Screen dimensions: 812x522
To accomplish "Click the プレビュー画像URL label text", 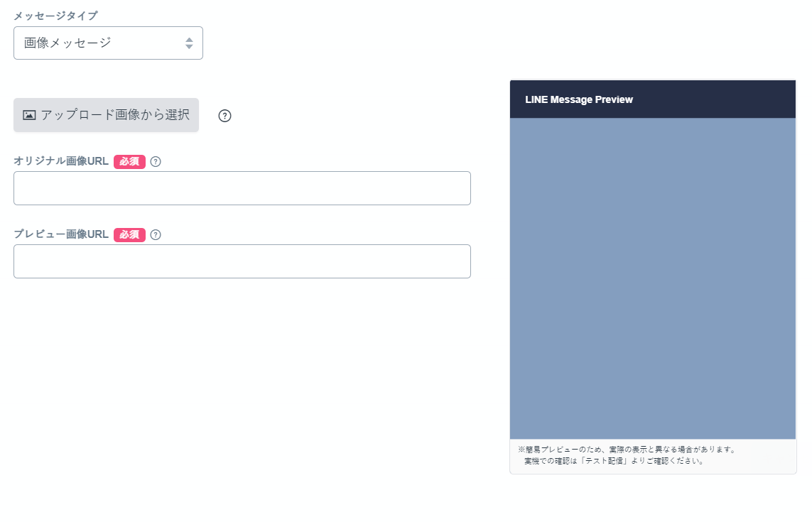I will [x=61, y=234].
